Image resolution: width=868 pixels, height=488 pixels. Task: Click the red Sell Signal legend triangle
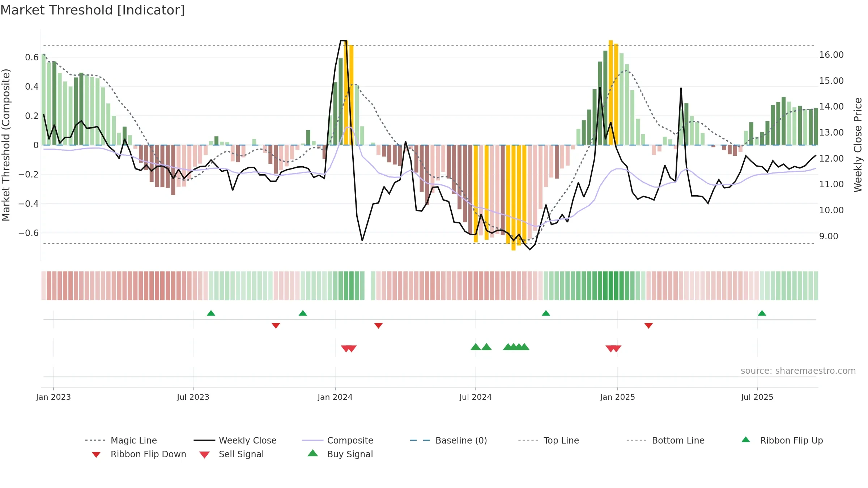[x=204, y=455]
